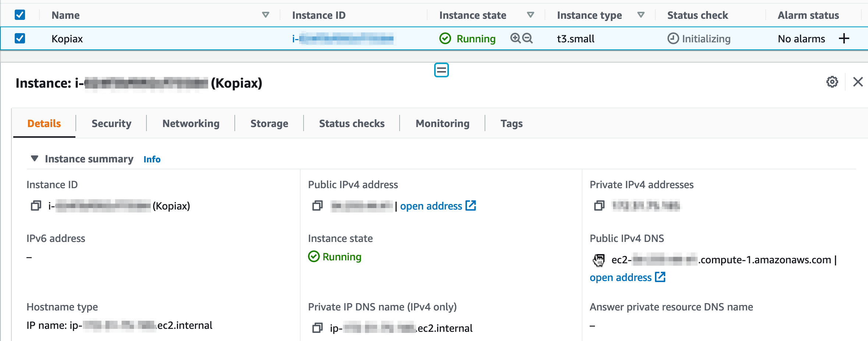Open the blurred instance ID link in Kopiax row
The width and height of the screenshot is (868, 341).
click(343, 39)
